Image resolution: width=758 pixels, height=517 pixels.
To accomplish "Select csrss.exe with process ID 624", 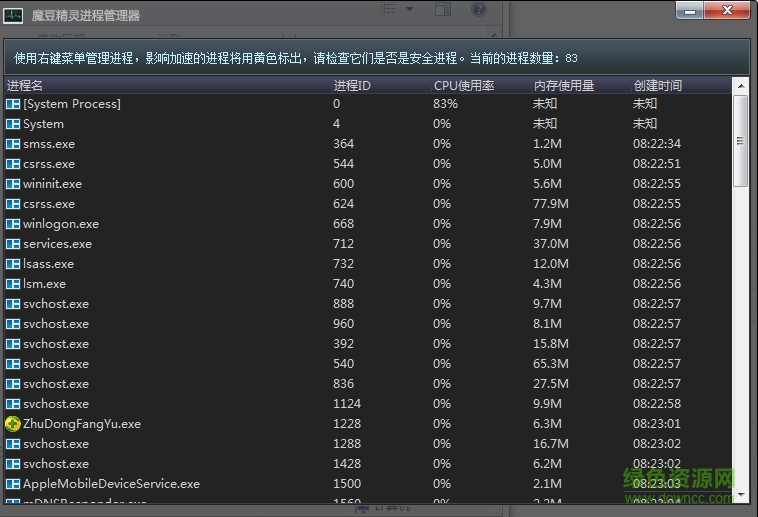I will point(49,204).
